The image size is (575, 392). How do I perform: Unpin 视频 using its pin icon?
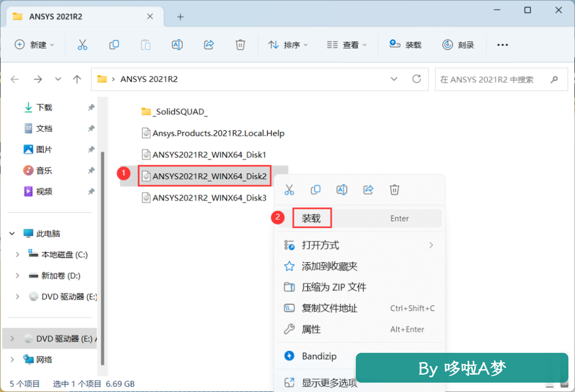[91, 191]
